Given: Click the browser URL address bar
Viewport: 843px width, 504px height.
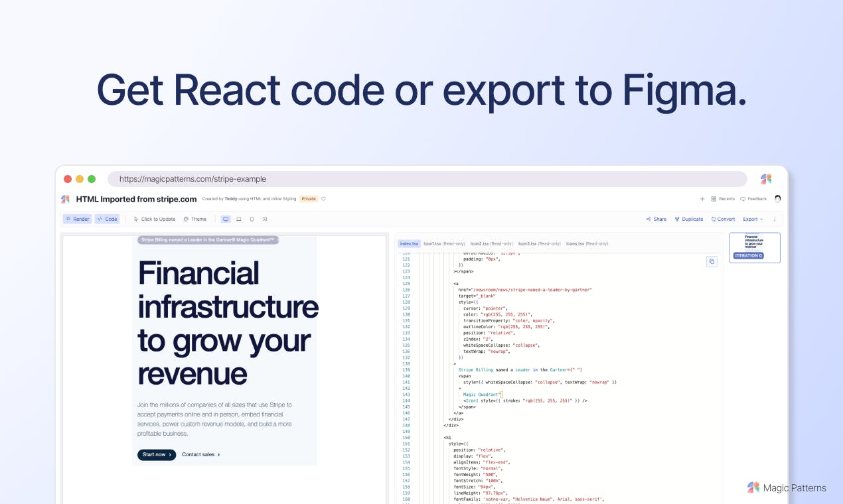Looking at the screenshot, I should 427,179.
